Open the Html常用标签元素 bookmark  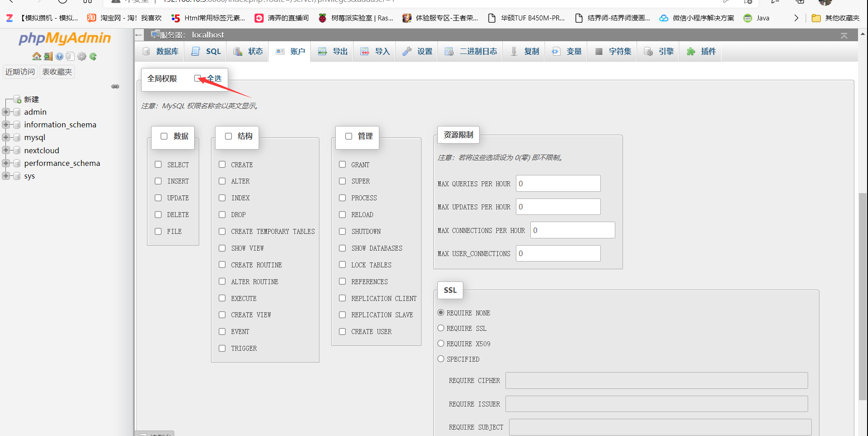coord(208,18)
